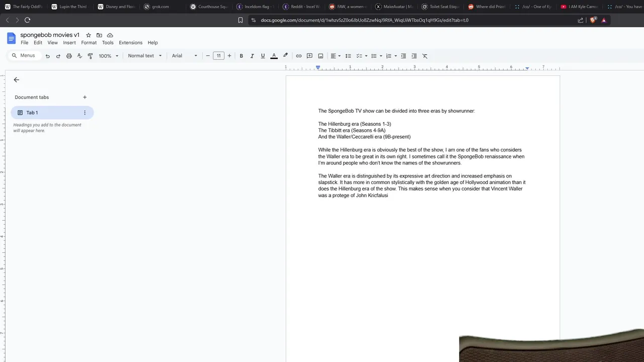Open the 100% zoom dropdown
The height and width of the screenshot is (362, 644).
click(x=109, y=56)
